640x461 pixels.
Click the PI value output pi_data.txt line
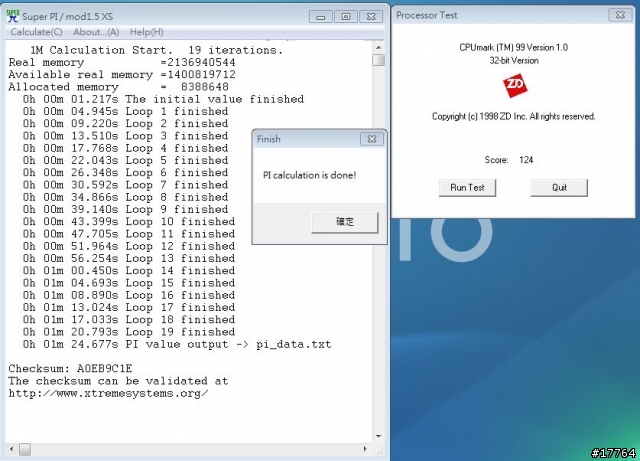tap(177, 344)
